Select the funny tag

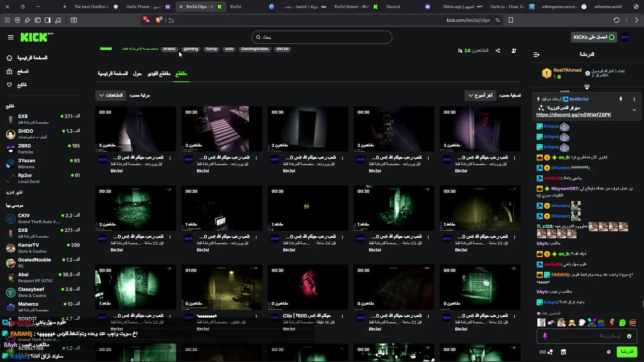(x=211, y=49)
